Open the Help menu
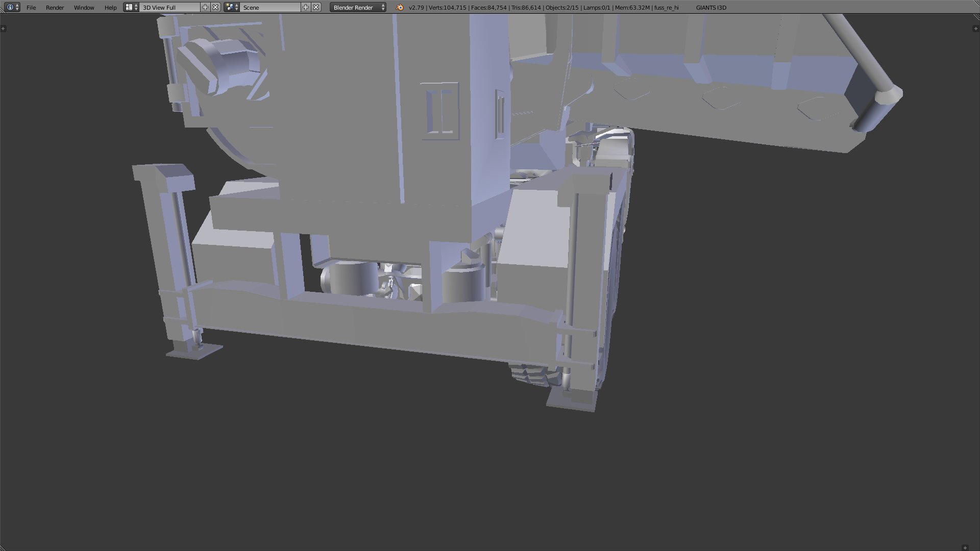Viewport: 980px width, 551px height. (x=110, y=8)
